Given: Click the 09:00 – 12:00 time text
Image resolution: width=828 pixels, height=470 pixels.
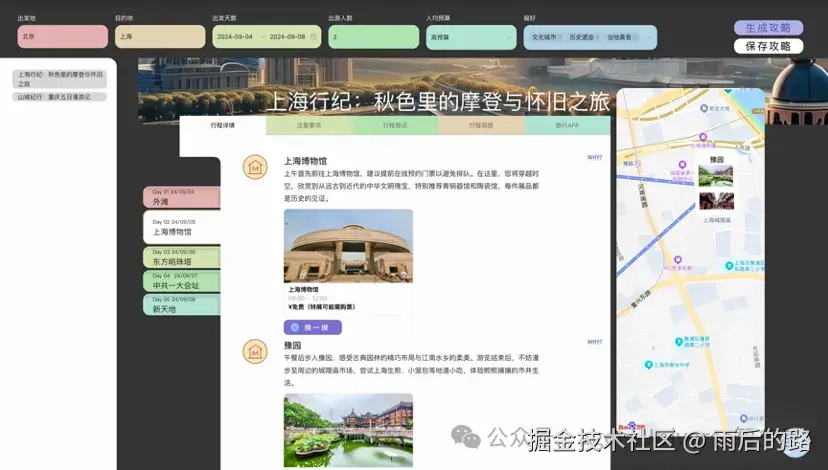Looking at the screenshot, I should (x=308, y=298).
